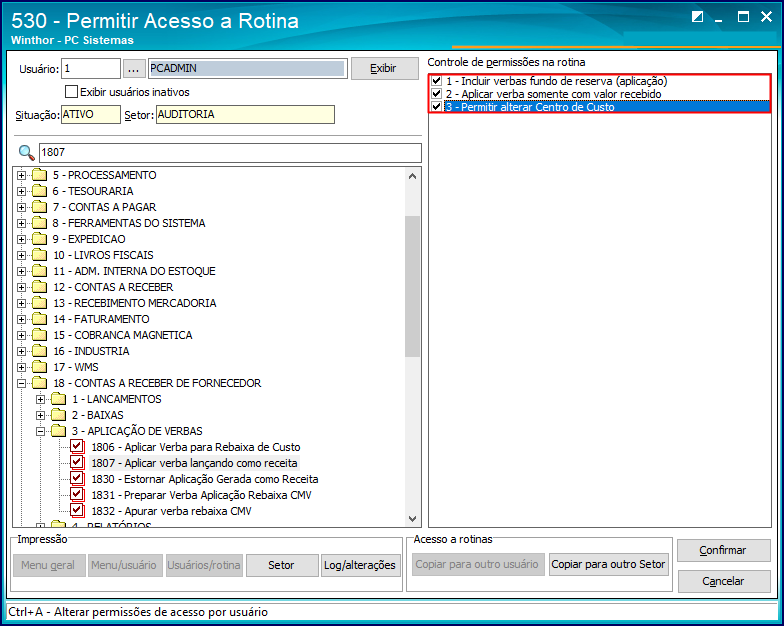Expand the 2 - BAIXAS subfolder

(40, 416)
